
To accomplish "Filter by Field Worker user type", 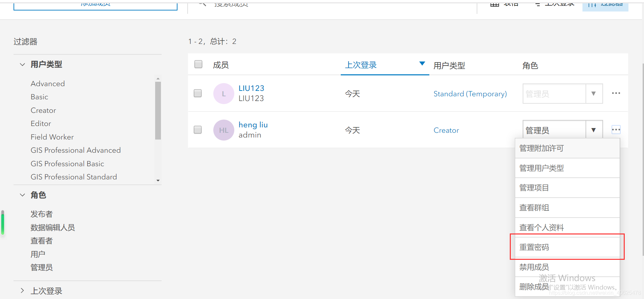I will pos(52,137).
